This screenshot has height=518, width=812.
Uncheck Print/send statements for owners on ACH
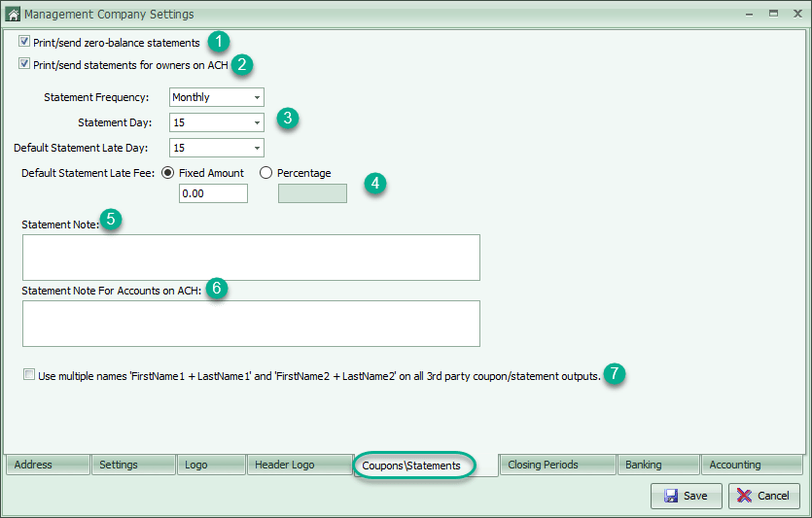24,63
